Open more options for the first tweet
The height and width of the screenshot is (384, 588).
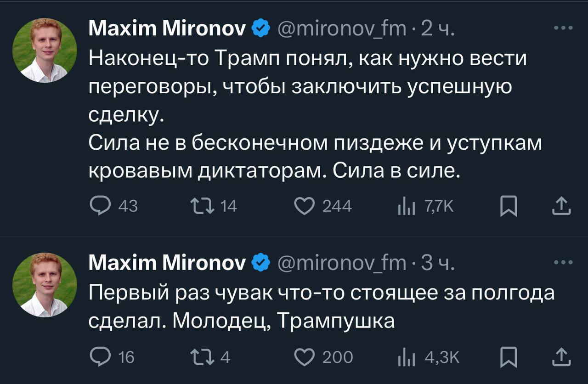pos(563,28)
